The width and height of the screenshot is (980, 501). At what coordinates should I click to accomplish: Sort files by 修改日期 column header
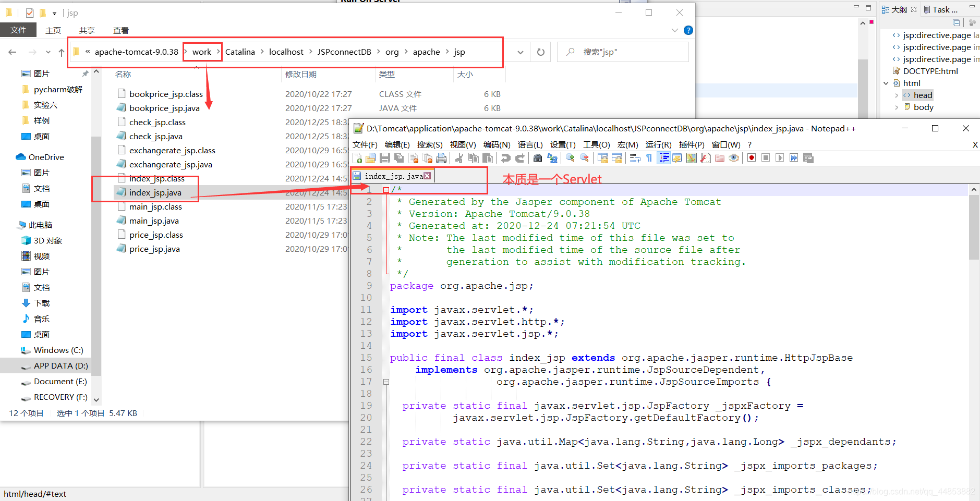tap(301, 74)
